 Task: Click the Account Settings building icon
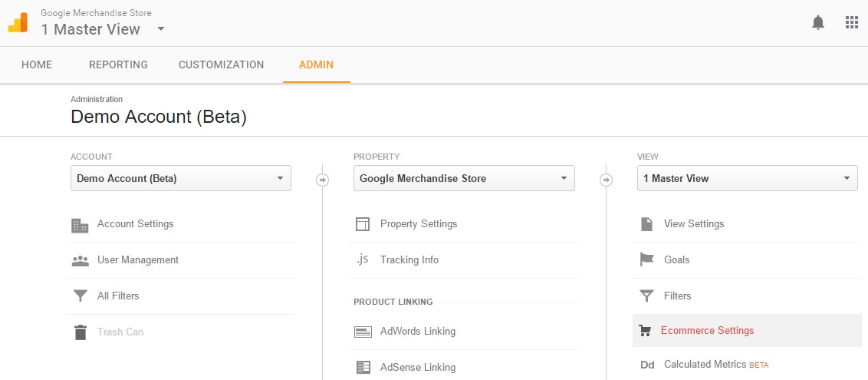(80, 225)
